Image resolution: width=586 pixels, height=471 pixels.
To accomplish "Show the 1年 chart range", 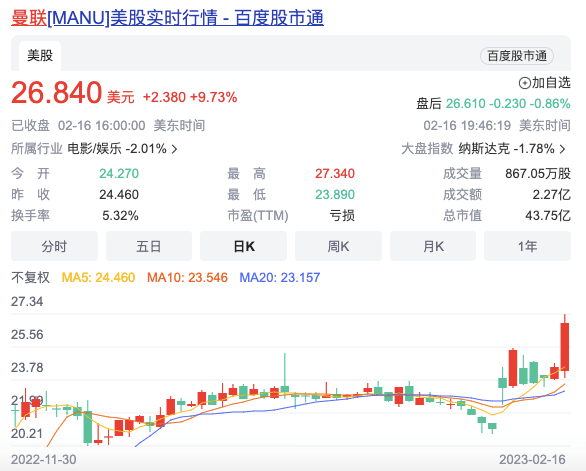I will (527, 246).
